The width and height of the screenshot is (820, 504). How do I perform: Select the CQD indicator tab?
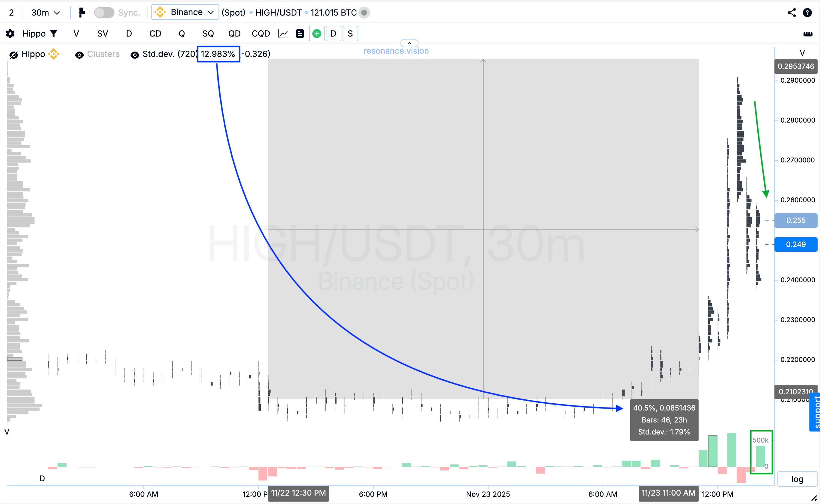[261, 34]
